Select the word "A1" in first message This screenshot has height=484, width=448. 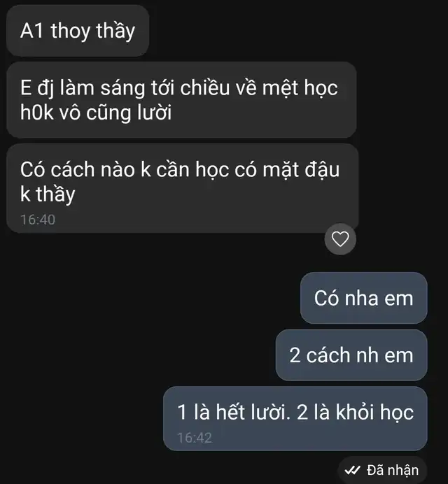pos(31,31)
